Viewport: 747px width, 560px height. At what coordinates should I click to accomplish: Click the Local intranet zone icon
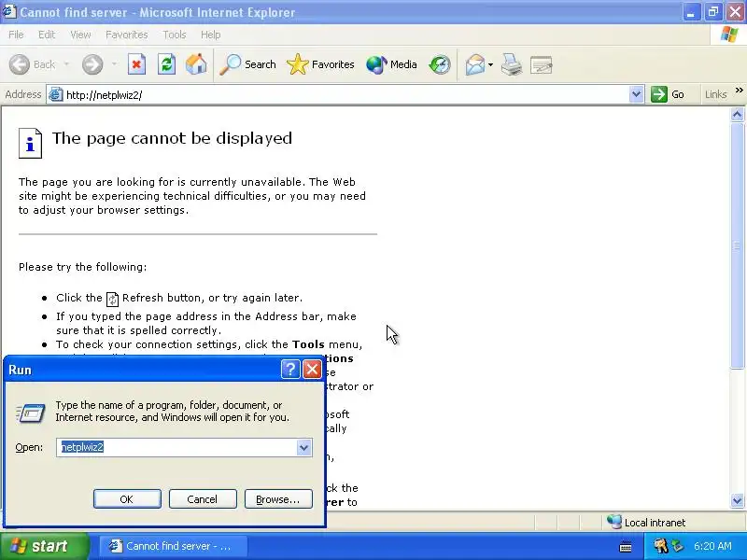[614, 522]
